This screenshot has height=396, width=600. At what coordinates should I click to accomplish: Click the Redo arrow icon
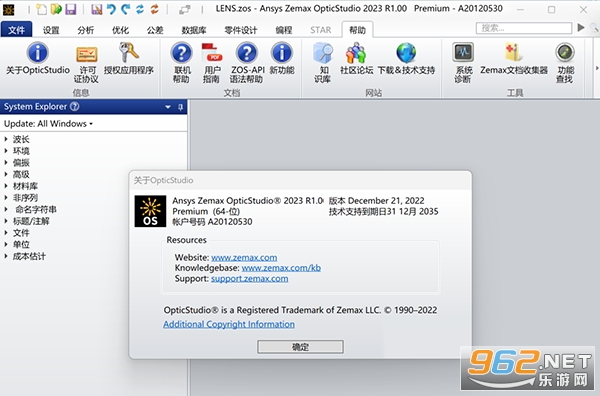[125, 9]
